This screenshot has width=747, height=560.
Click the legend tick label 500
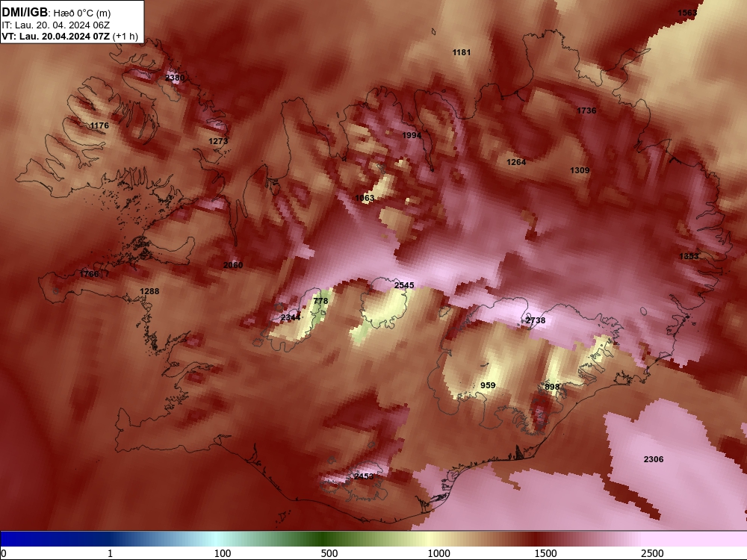(x=329, y=553)
